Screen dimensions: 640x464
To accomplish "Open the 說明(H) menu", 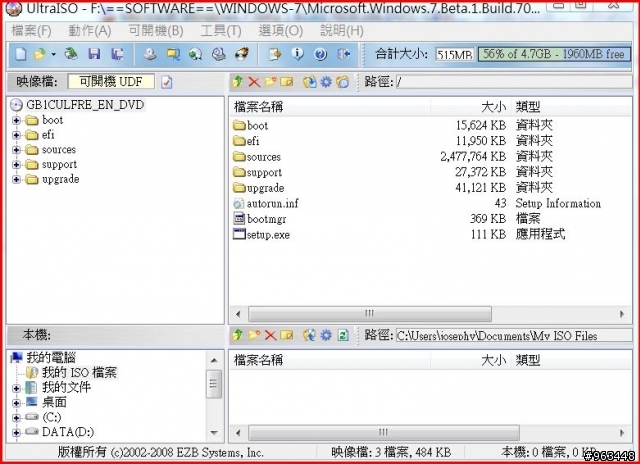I will point(342,31).
